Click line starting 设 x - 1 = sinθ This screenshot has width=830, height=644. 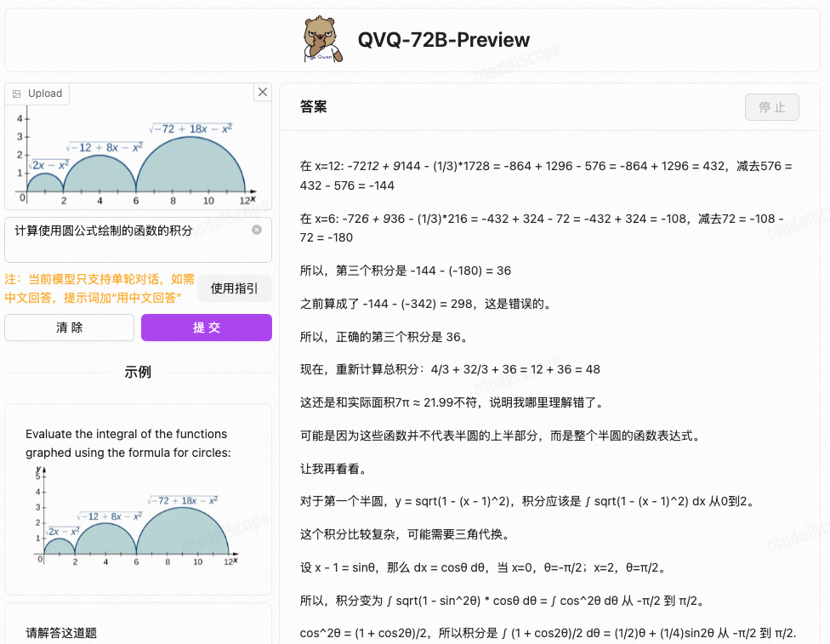coord(484,567)
